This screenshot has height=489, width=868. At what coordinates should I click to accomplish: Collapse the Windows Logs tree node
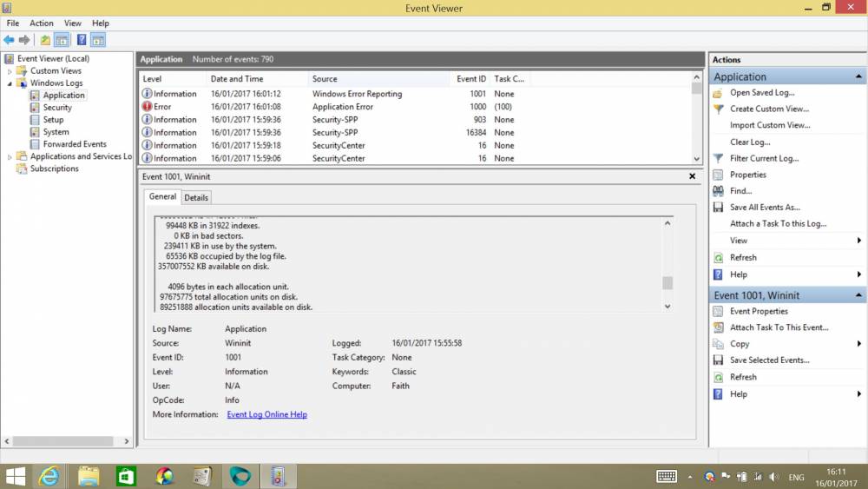[x=10, y=83]
